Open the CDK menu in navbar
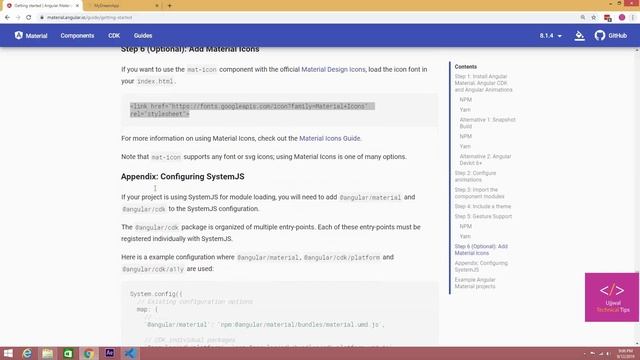The height and width of the screenshot is (360, 640). point(114,36)
